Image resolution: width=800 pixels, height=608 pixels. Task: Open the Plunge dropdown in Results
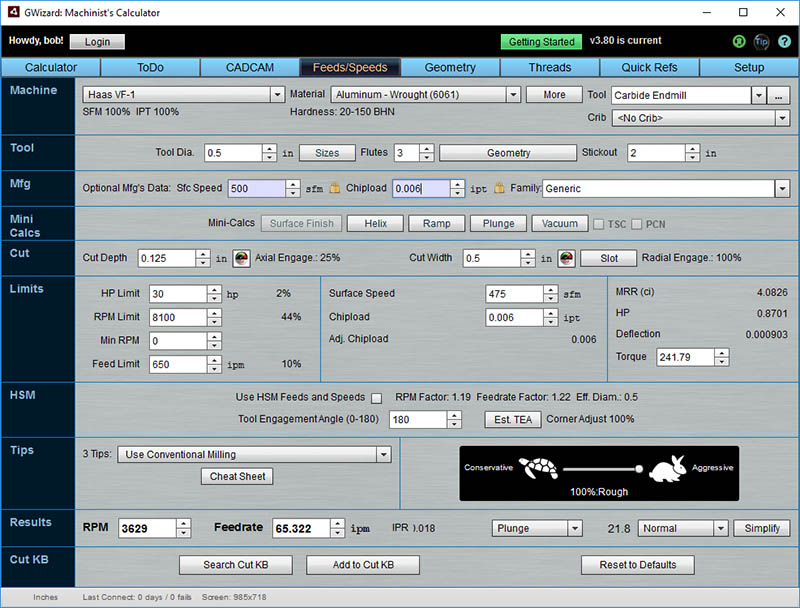click(x=574, y=528)
